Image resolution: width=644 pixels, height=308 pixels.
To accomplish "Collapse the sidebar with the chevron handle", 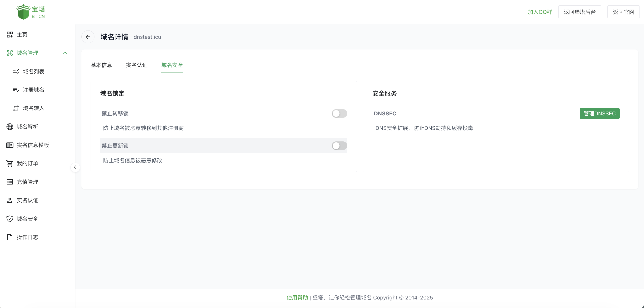I will pyautogui.click(x=75, y=167).
